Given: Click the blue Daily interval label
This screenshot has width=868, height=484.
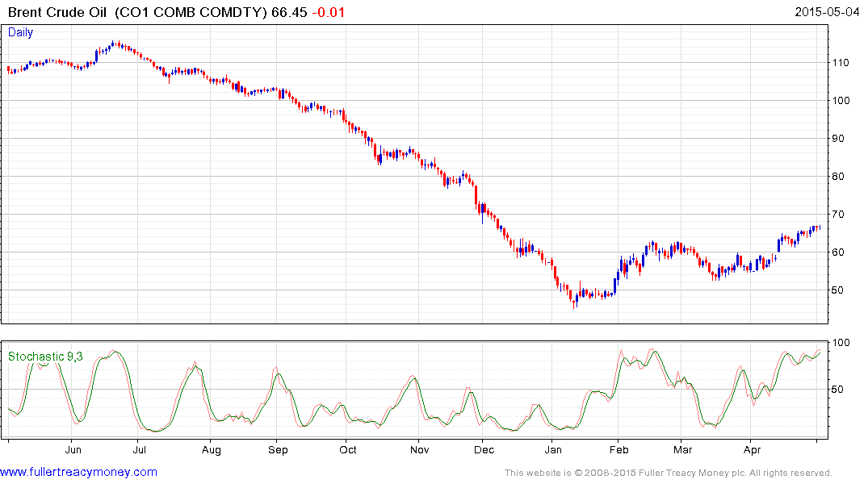Looking at the screenshot, I should point(20,32).
